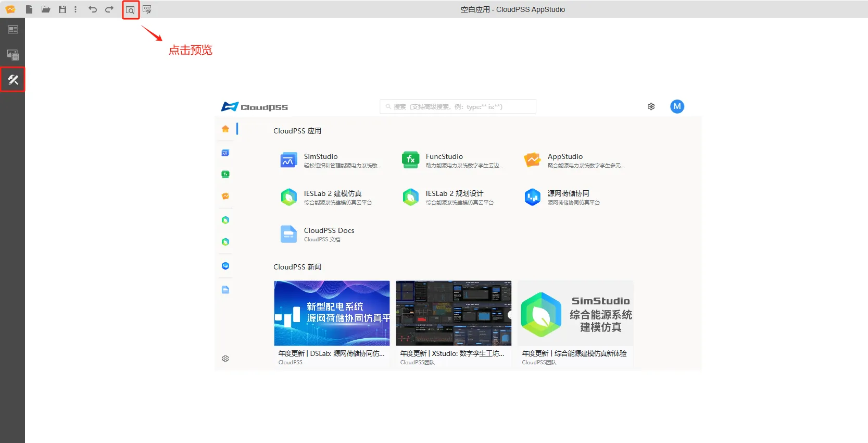Save the app using the floppy disk icon
The height and width of the screenshot is (443, 868).
pyautogui.click(x=62, y=9)
